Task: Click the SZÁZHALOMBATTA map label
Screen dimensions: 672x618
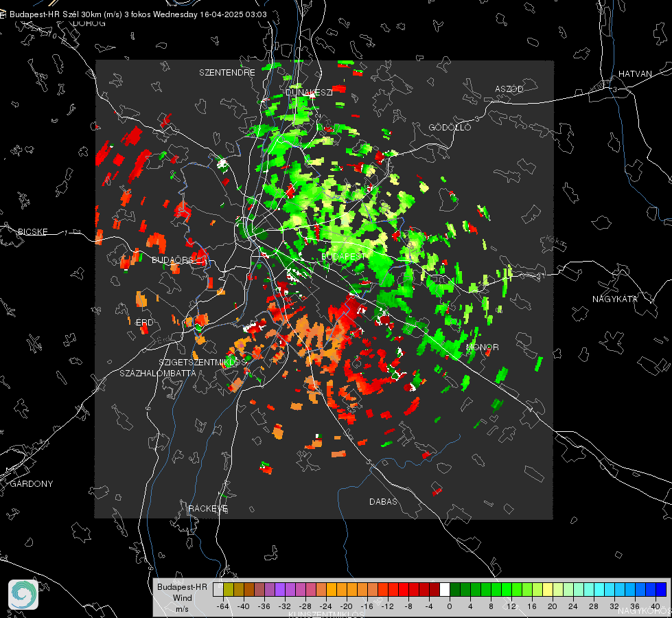Action: 158,373
